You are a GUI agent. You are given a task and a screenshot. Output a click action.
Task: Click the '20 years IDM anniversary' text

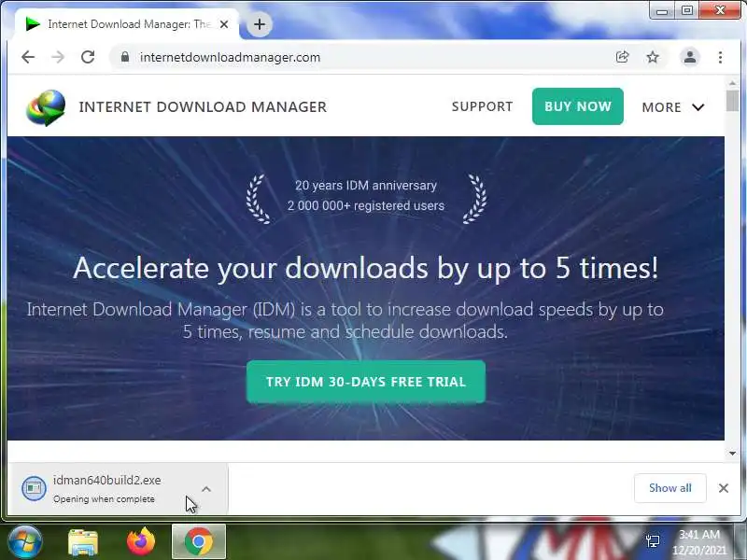point(366,185)
